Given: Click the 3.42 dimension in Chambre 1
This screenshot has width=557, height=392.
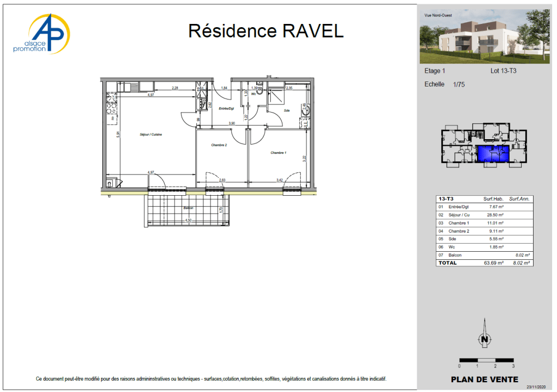Looking at the screenshot, I should tap(280, 180).
